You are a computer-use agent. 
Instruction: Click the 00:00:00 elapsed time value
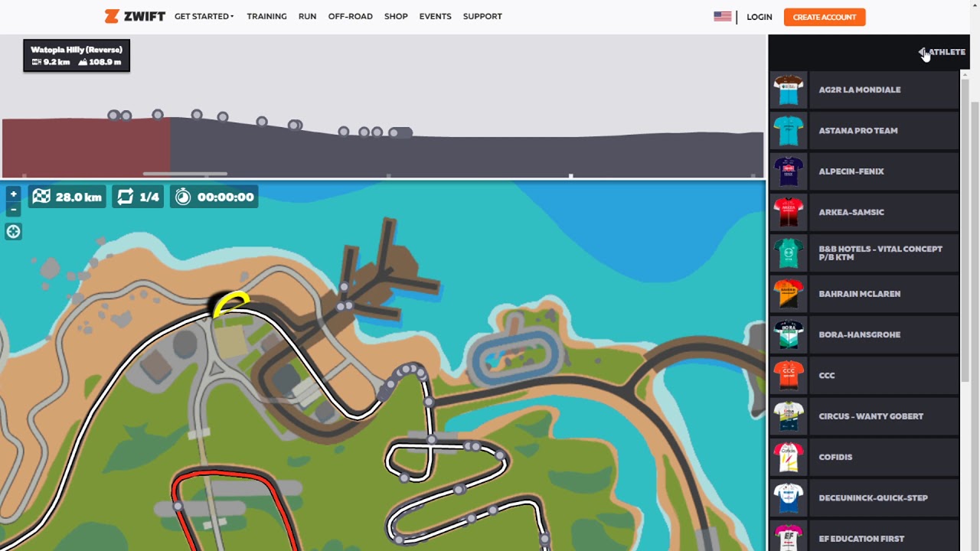[x=225, y=197]
